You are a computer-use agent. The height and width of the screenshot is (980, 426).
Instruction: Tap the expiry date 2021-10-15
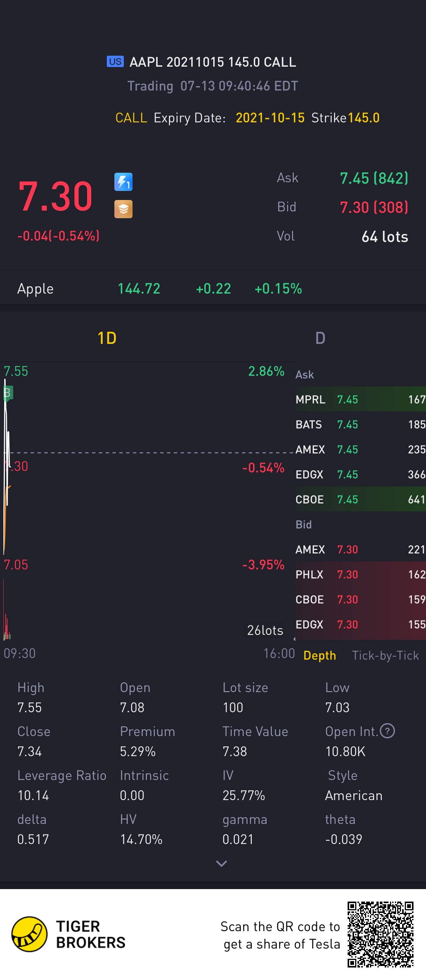(270, 118)
